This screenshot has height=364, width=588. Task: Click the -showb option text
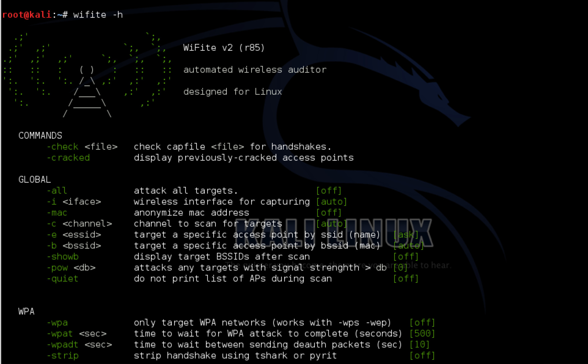63,257
